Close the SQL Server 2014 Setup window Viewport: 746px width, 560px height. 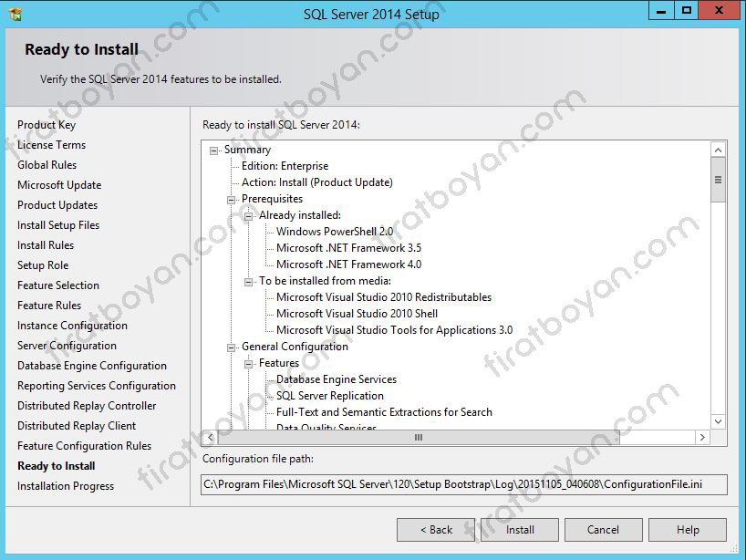tap(719, 10)
